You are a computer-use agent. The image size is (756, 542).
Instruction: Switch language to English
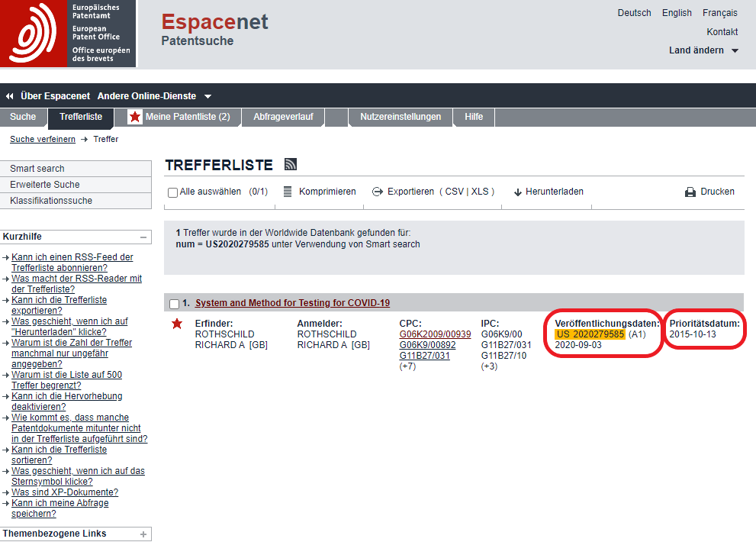[677, 13]
